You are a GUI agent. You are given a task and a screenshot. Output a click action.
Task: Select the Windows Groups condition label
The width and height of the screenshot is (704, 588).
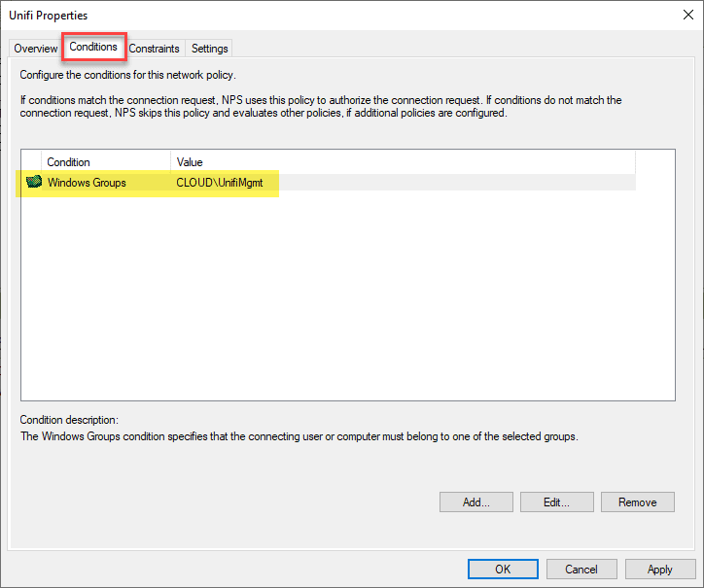[x=87, y=182]
